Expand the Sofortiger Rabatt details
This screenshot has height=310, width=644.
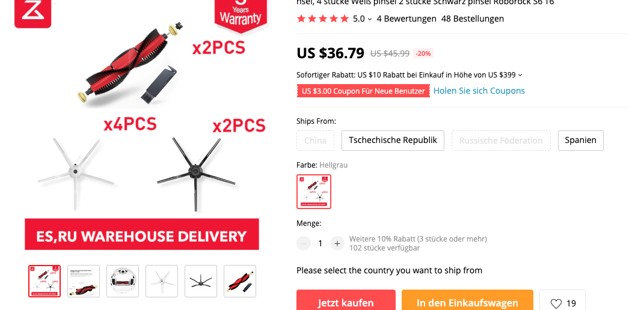520,75
